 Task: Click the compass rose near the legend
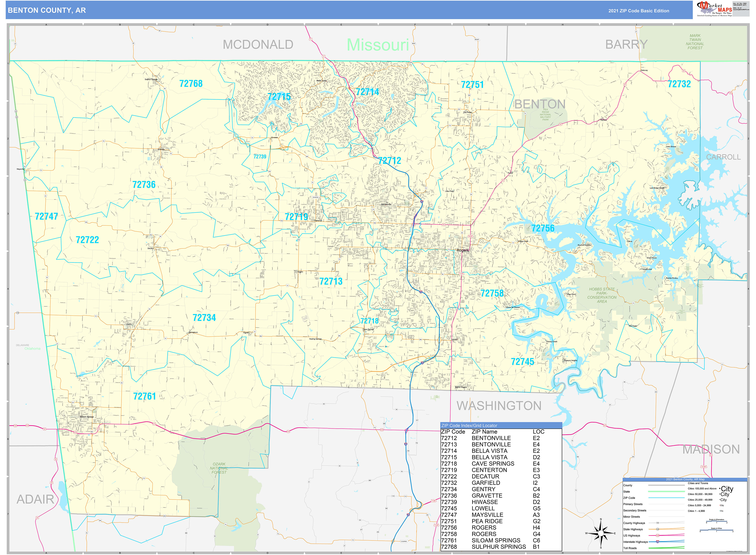(601, 533)
